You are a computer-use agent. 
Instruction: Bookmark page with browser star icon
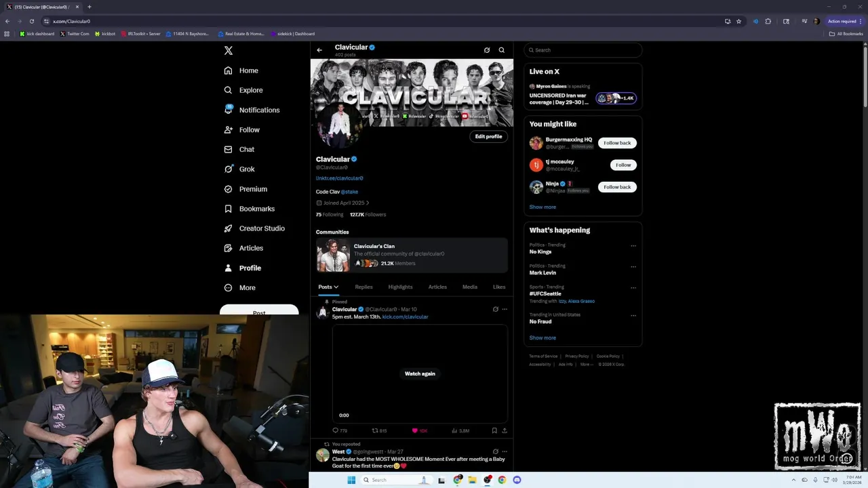738,21
